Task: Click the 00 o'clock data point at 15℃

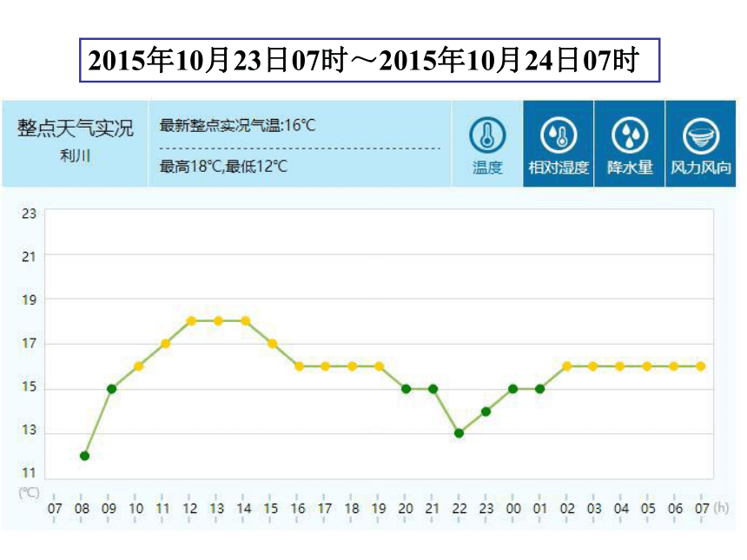Action: (x=513, y=389)
